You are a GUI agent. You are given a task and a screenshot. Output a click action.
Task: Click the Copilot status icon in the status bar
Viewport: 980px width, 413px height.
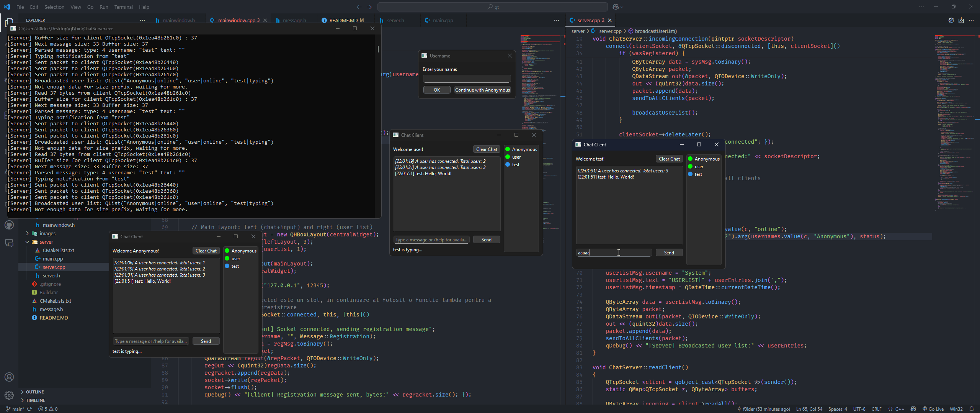[913, 409]
